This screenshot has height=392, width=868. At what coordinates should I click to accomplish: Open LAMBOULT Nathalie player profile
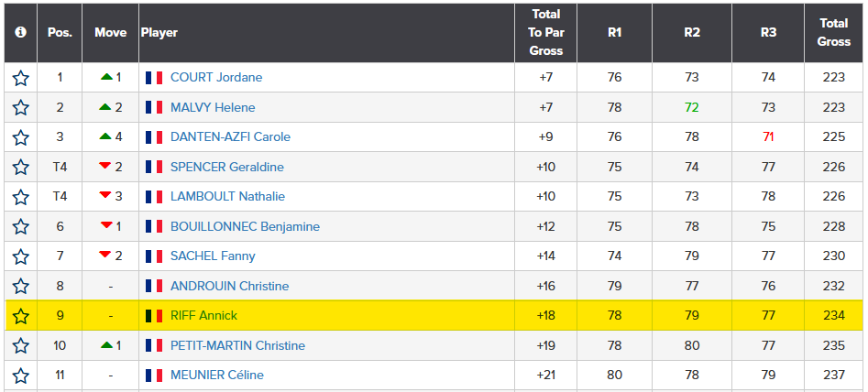point(227,196)
